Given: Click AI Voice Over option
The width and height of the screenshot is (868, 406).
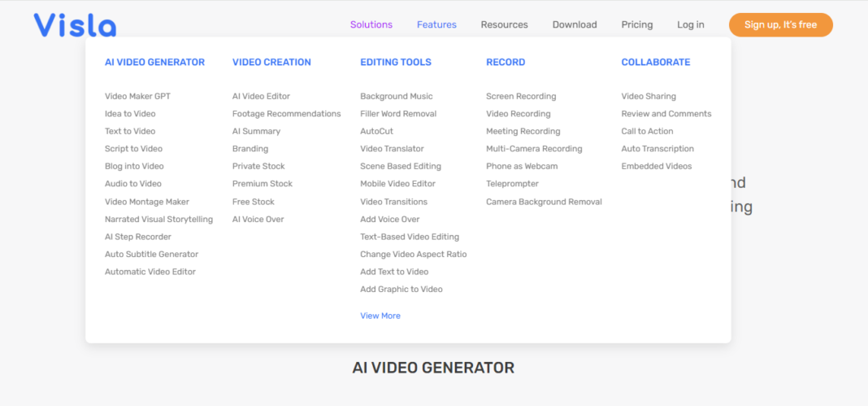Looking at the screenshot, I should pos(258,219).
